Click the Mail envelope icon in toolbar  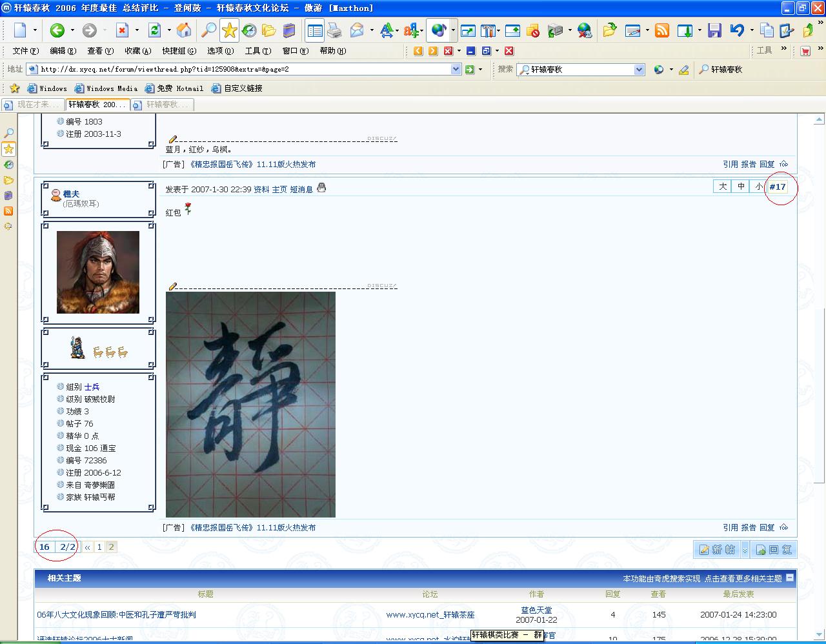pyautogui.click(x=356, y=30)
